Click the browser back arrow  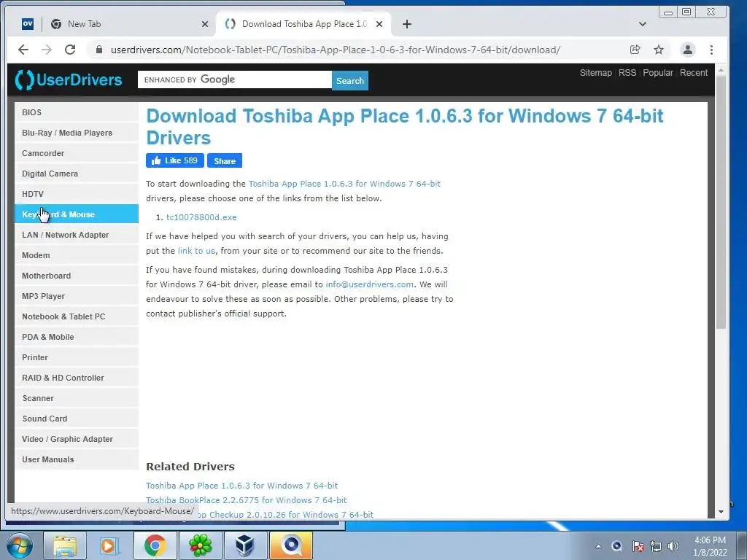[23, 50]
